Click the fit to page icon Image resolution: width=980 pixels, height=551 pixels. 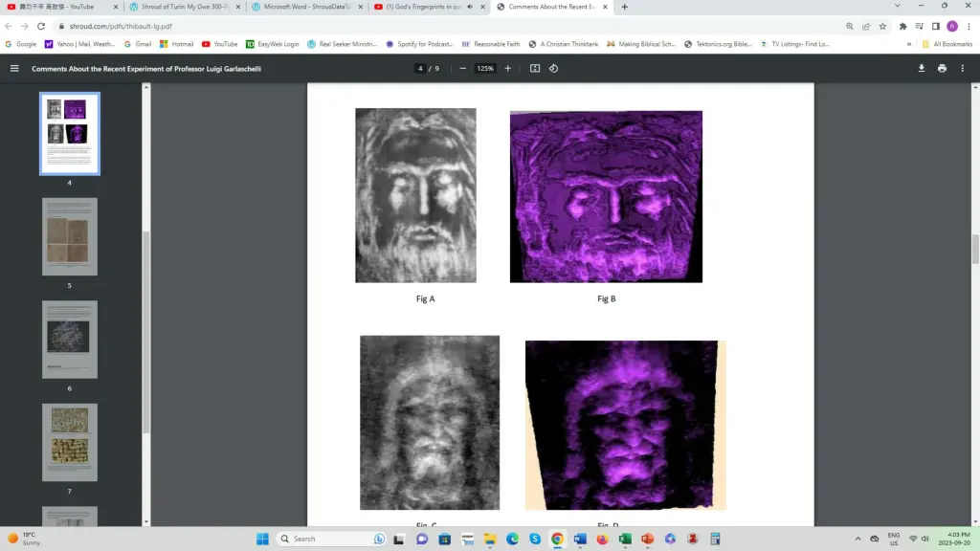pyautogui.click(x=535, y=69)
